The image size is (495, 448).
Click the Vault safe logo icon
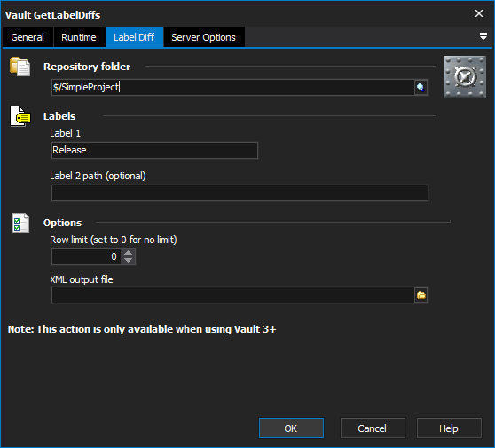464,77
